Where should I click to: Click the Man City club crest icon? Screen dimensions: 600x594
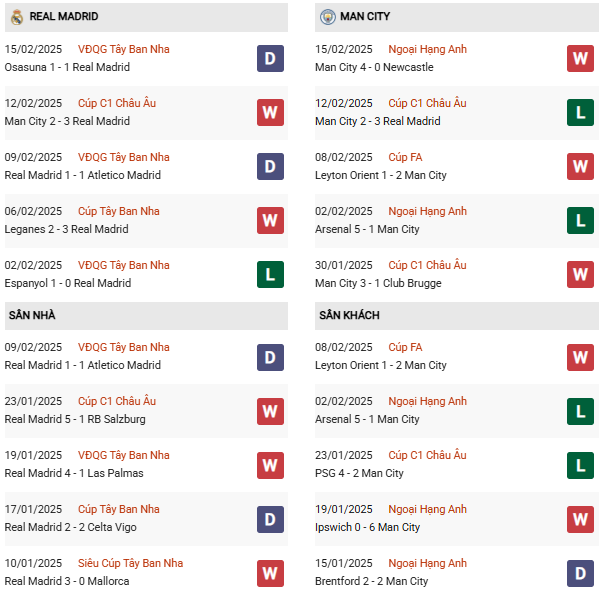click(328, 17)
